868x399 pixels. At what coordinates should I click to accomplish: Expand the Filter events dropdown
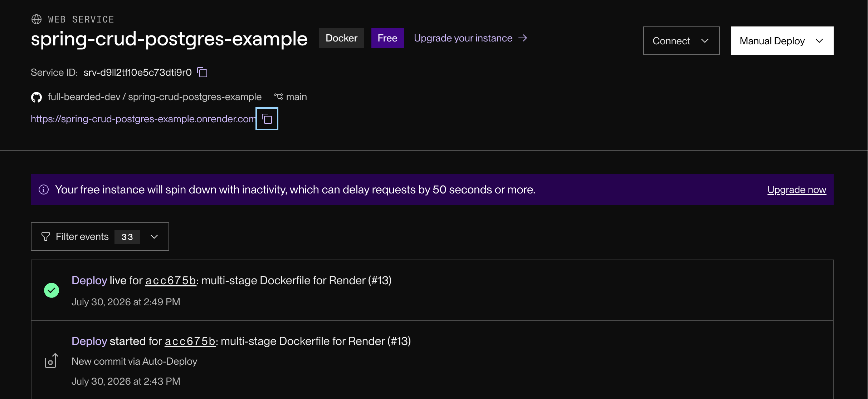[x=100, y=237]
